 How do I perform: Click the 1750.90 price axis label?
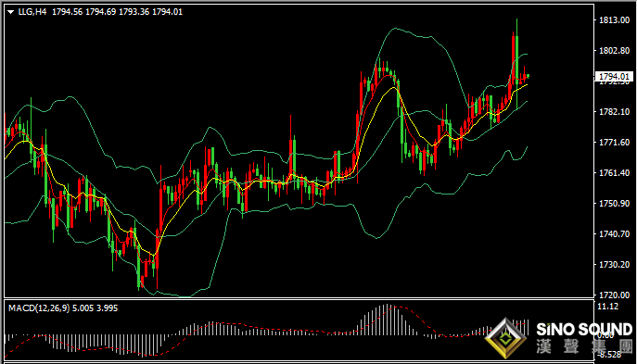point(614,204)
